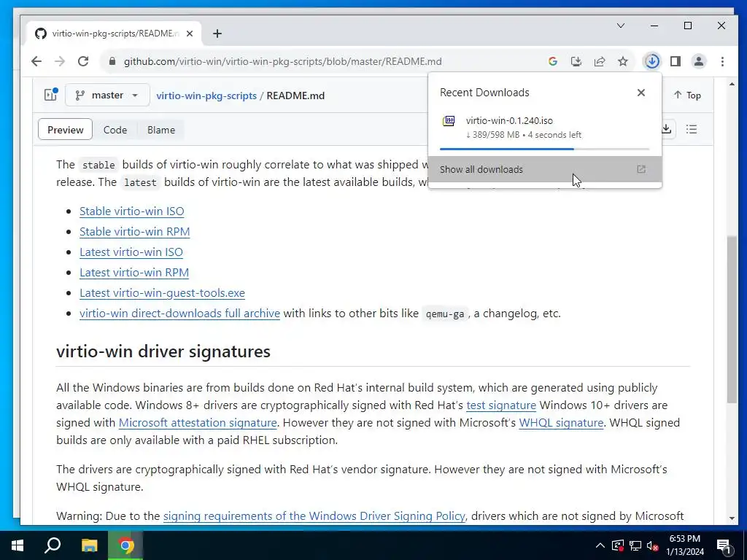Click the address bar URL
This screenshot has height=560, width=747.
[x=282, y=61]
